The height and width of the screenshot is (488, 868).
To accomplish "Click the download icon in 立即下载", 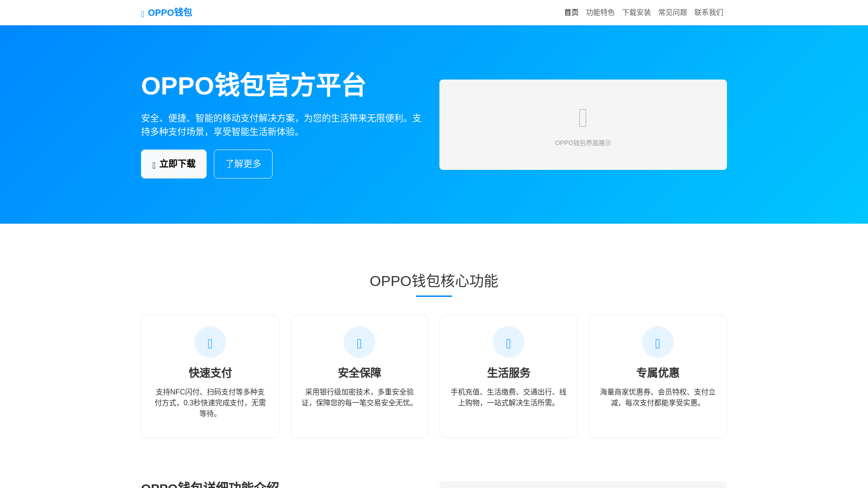I will [x=154, y=165].
